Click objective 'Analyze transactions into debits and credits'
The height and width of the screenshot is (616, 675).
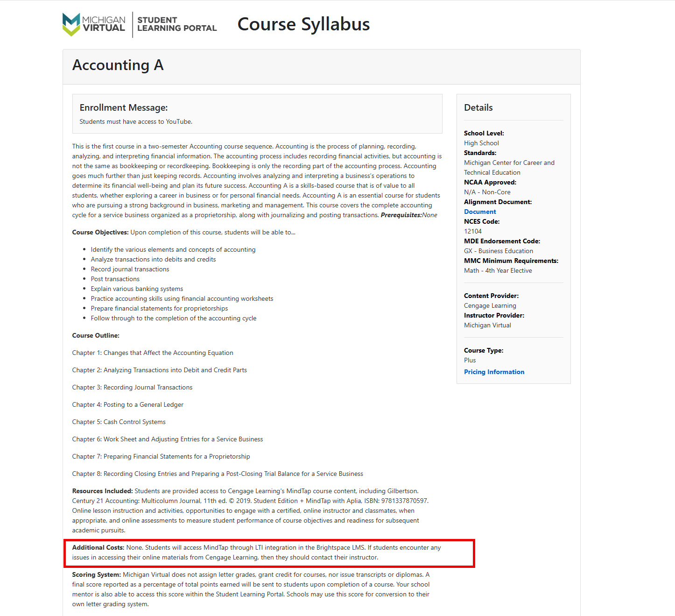[x=153, y=259]
